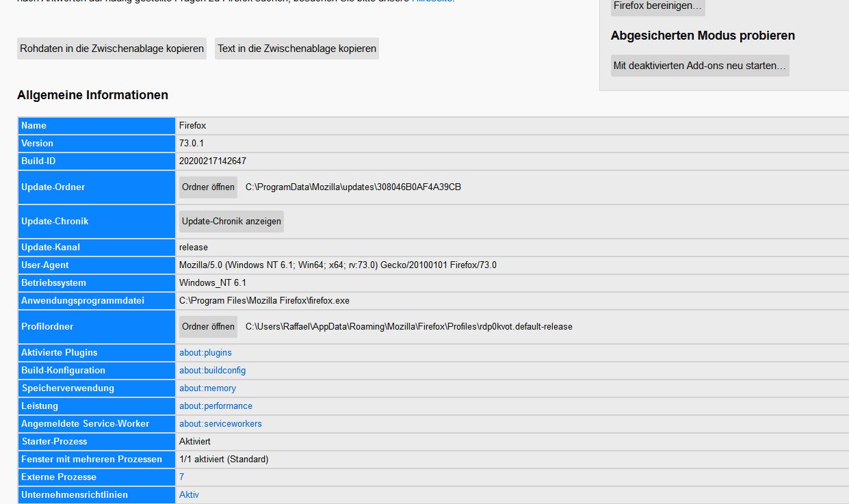Select the version value '73.0.1'
The height and width of the screenshot is (504, 849).
[x=192, y=143]
